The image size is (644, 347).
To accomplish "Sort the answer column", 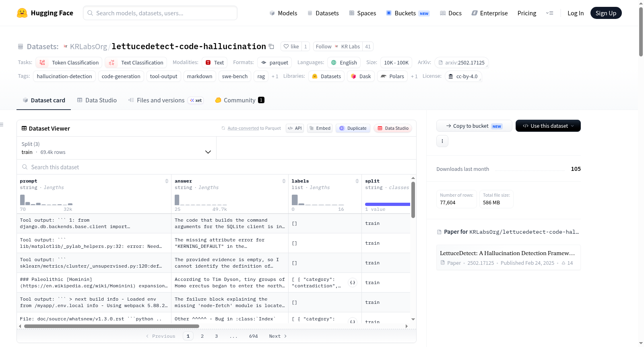I will [284, 181].
